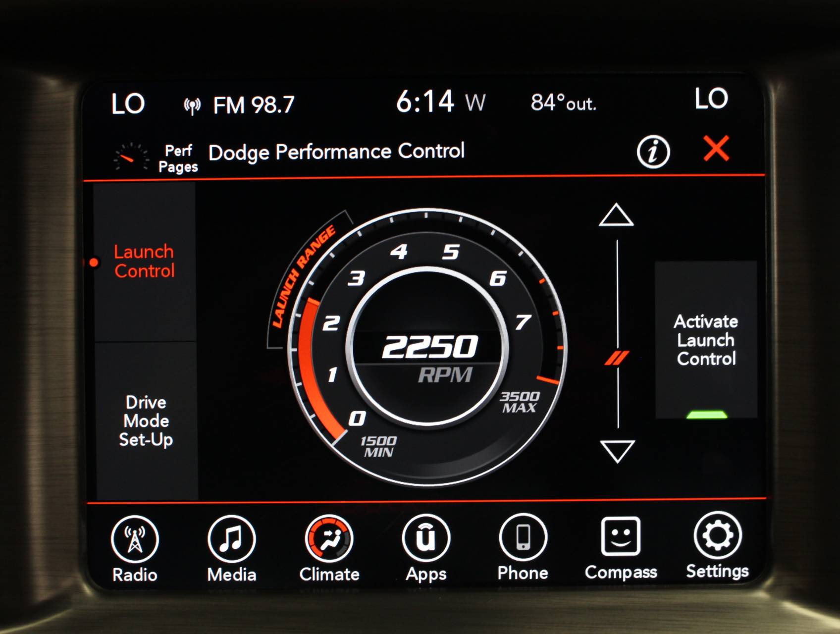
Task: Click the Perf Pages gauge icon
Action: pyautogui.click(x=130, y=155)
